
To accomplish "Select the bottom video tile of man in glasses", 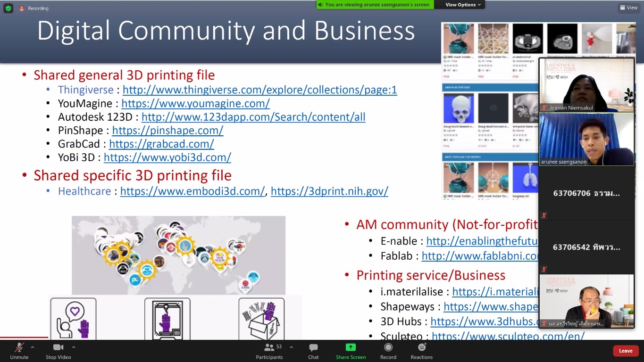I will (586, 301).
